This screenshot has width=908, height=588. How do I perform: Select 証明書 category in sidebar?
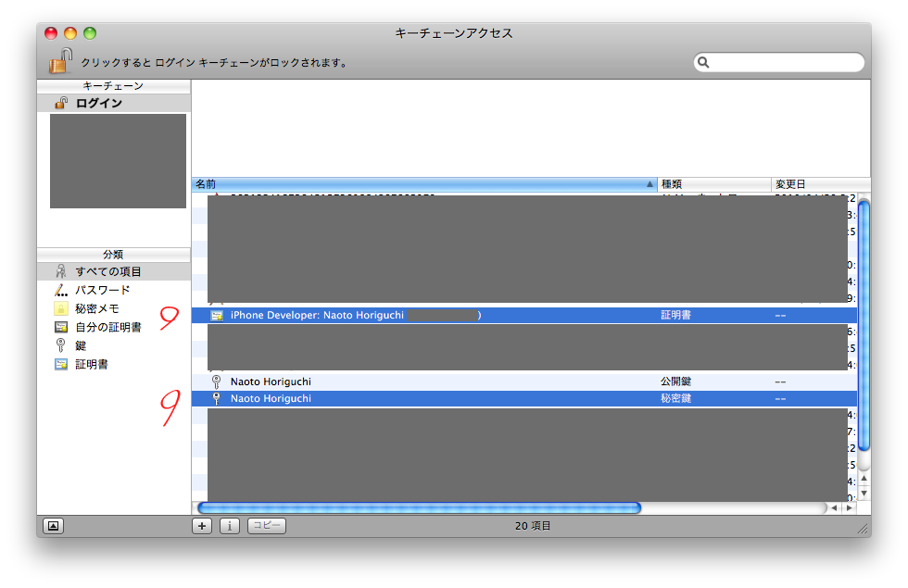(113, 364)
